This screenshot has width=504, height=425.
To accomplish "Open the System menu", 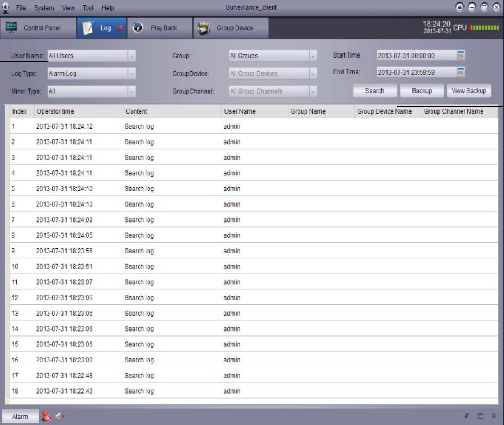I will click(44, 8).
